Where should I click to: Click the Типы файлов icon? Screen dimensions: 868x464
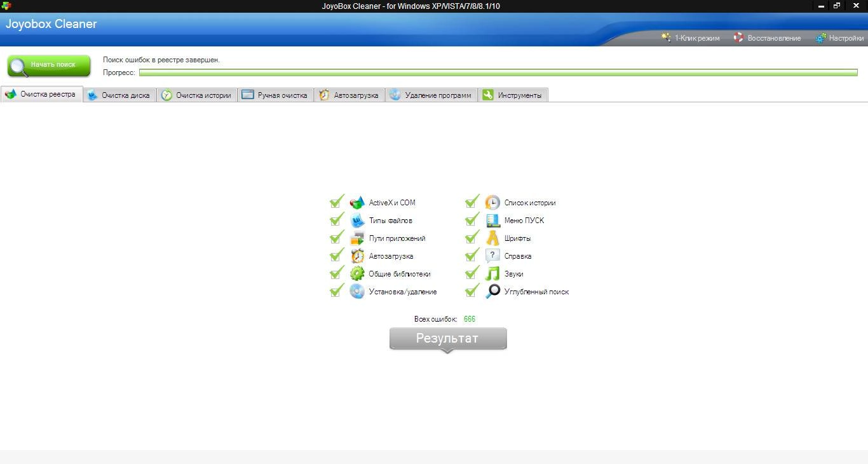coord(357,221)
